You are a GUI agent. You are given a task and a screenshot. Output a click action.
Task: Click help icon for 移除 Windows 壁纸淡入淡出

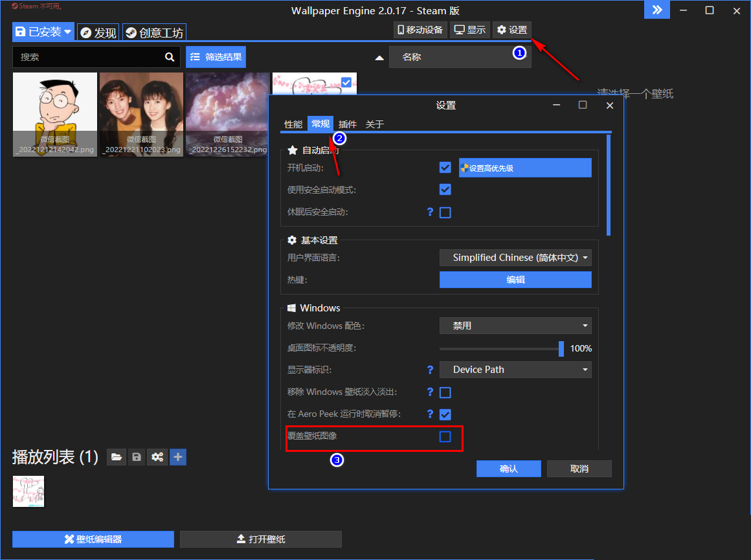pyautogui.click(x=430, y=392)
